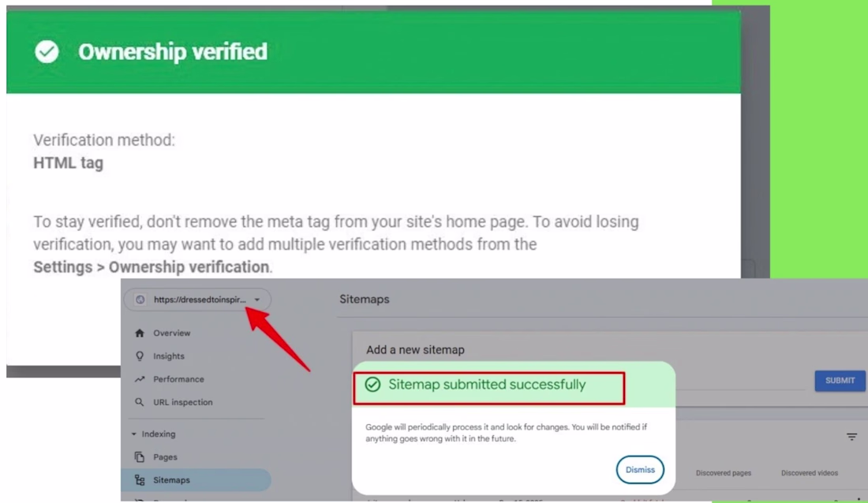The image size is (868, 503).
Task: Dismiss the sitemap submitted dialog
Action: tap(640, 470)
